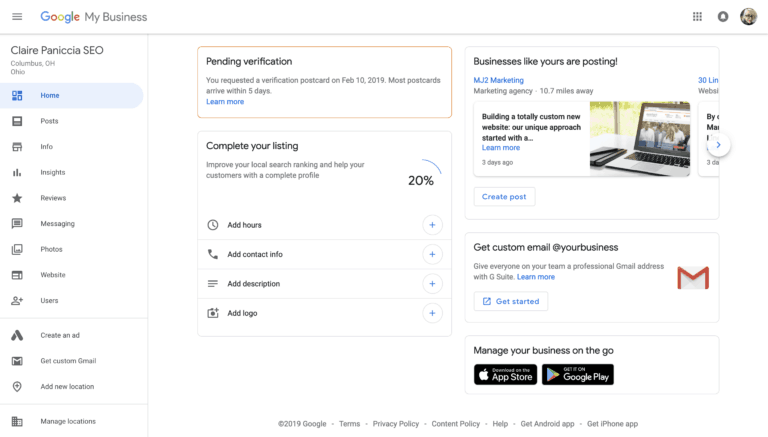Select Create an ad
The width and height of the screenshot is (768, 437).
point(72,335)
